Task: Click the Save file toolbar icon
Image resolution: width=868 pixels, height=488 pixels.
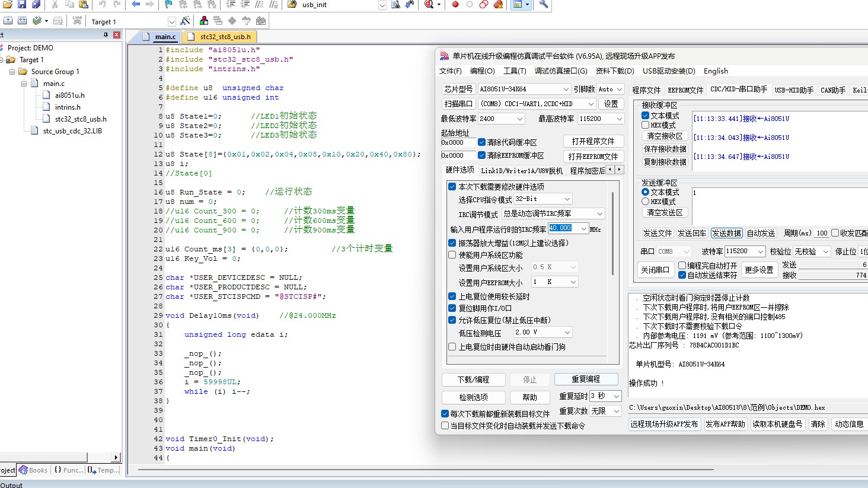Action: [x=22, y=4]
